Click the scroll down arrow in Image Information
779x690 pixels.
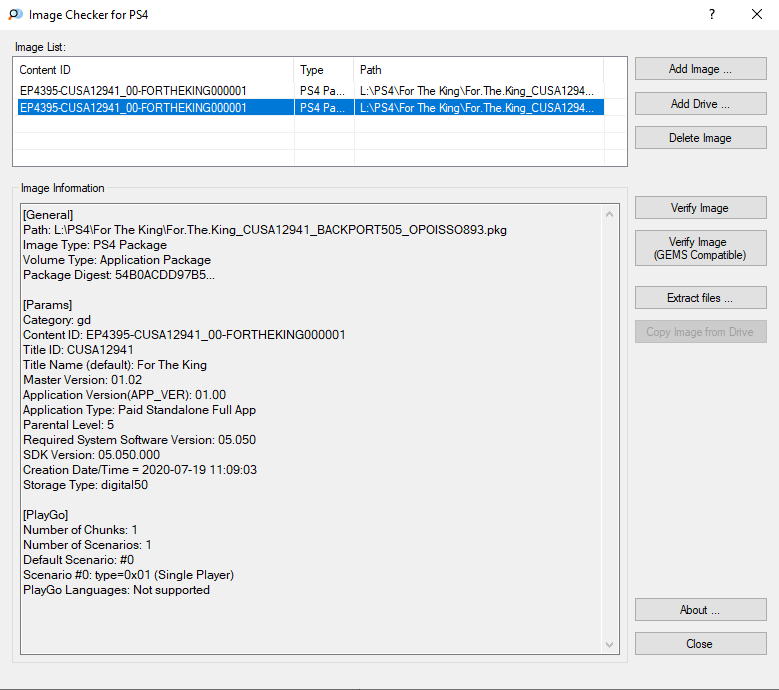[x=610, y=645]
